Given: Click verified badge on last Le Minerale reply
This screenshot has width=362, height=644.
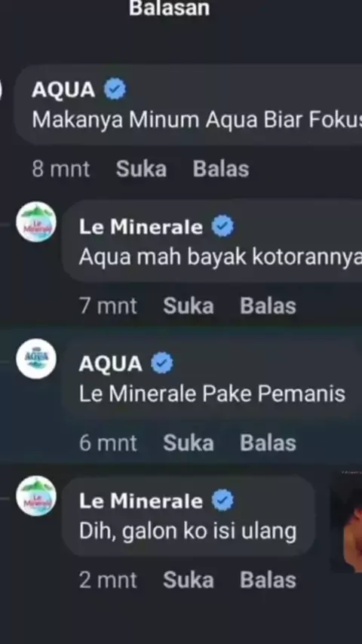Looking at the screenshot, I should click(x=222, y=501).
